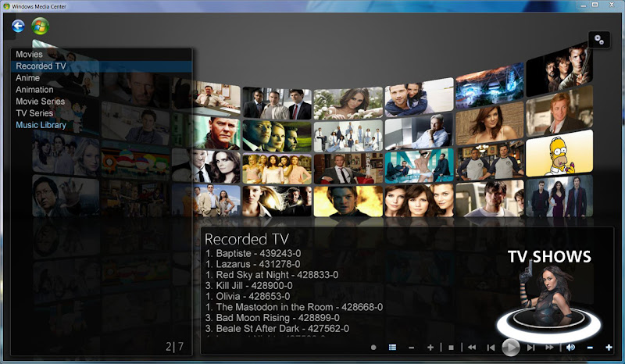This screenshot has height=364, width=625.
Task: Open the futuristic city at sunset thumbnail
Action: click(x=490, y=86)
